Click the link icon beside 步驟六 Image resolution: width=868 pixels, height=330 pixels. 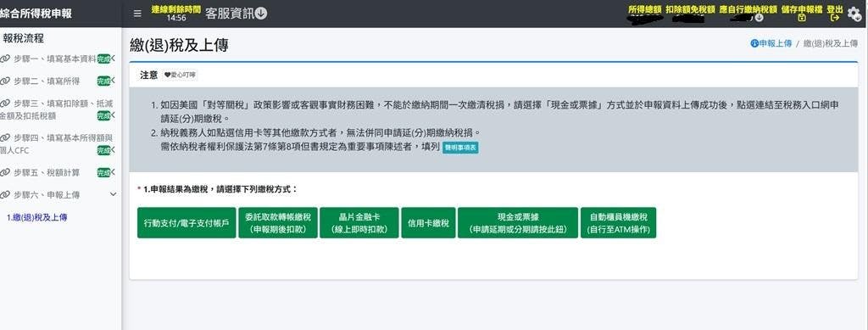pos(5,195)
